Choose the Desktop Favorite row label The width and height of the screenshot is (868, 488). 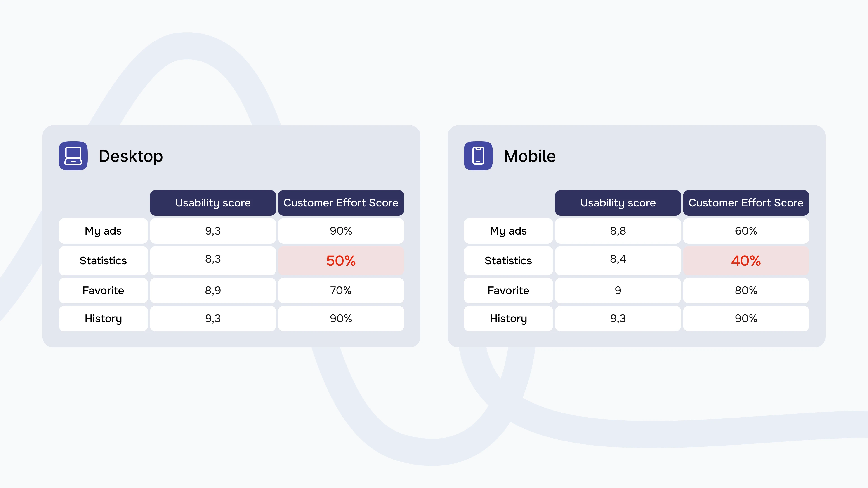[103, 290]
